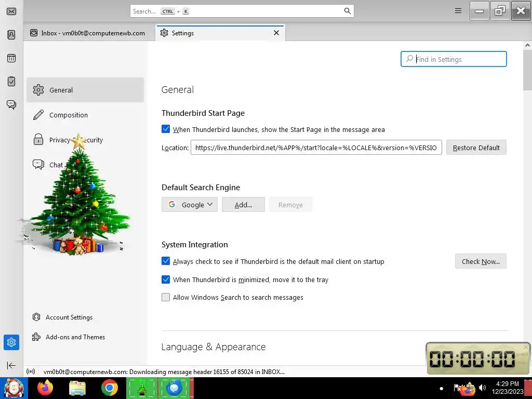This screenshot has width=532, height=399.
Task: Click the magnifier icon in the global search bar
Action: coord(347,11)
